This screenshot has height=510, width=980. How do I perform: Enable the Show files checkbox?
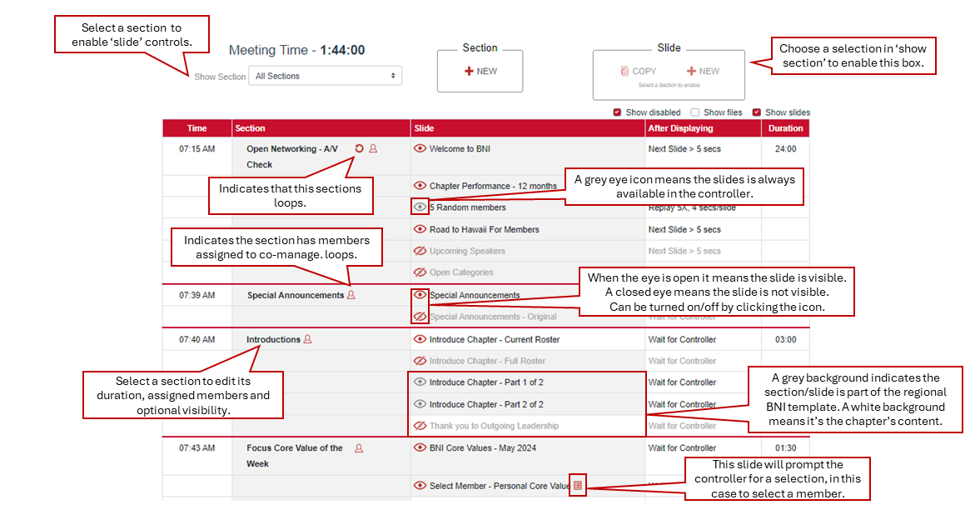[694, 112]
